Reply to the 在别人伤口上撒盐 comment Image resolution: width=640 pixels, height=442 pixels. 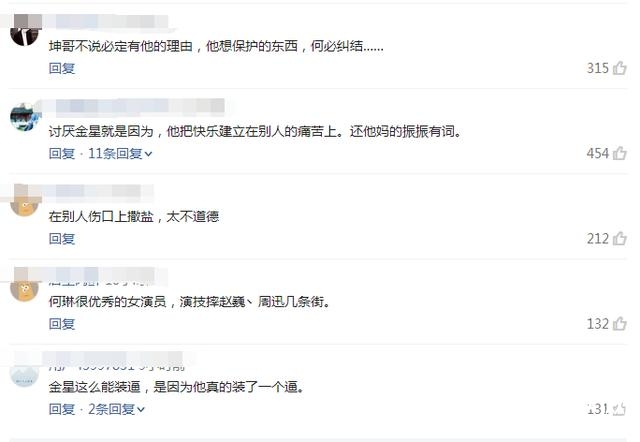[x=62, y=239]
